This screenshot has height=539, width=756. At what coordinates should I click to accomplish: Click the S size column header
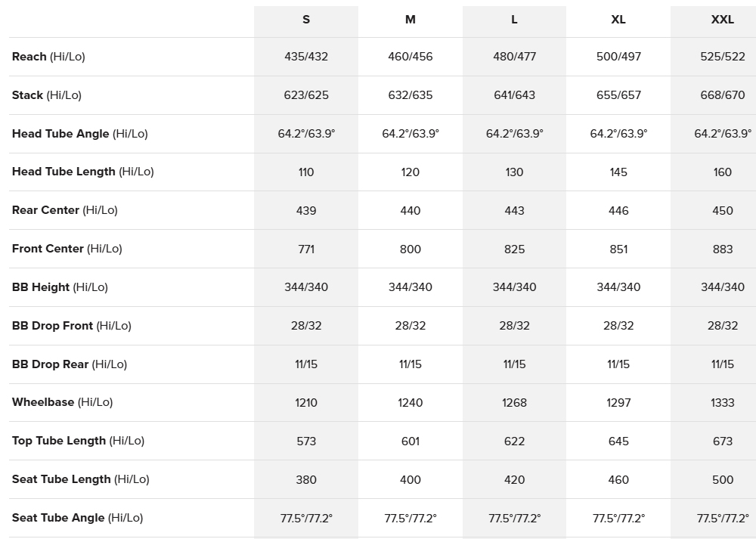point(306,20)
